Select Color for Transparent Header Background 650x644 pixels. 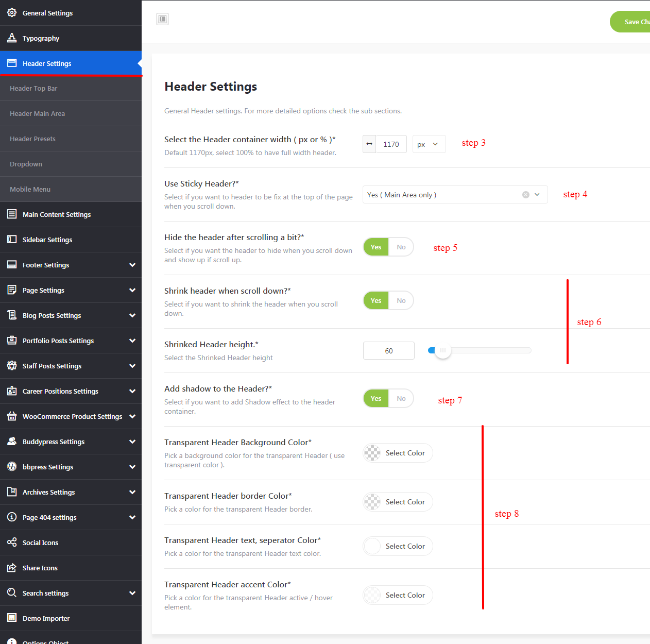coord(398,453)
